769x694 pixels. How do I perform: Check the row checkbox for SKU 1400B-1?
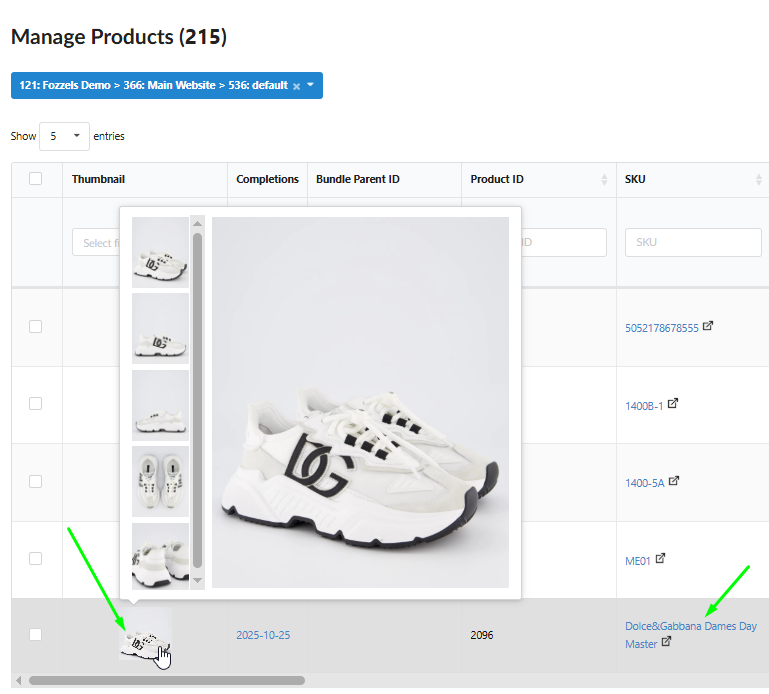35,404
